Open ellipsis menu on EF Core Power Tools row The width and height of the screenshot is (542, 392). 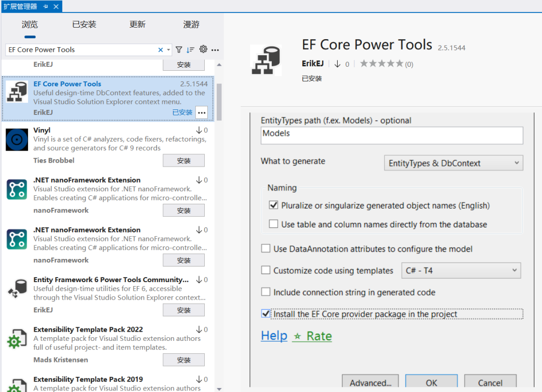[202, 112]
